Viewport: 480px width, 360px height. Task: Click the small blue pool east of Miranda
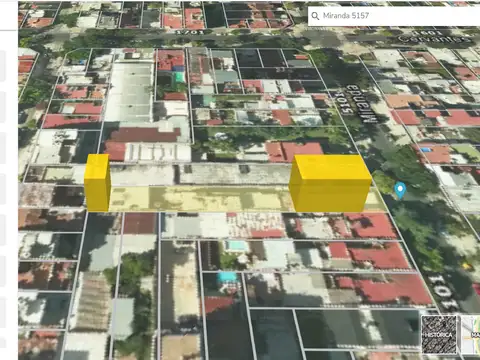pyautogui.click(x=425, y=150)
